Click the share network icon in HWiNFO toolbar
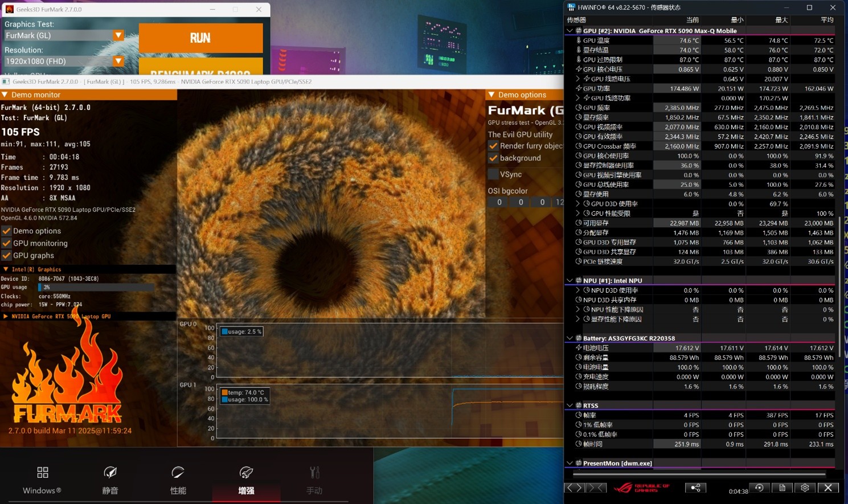 [x=695, y=488]
